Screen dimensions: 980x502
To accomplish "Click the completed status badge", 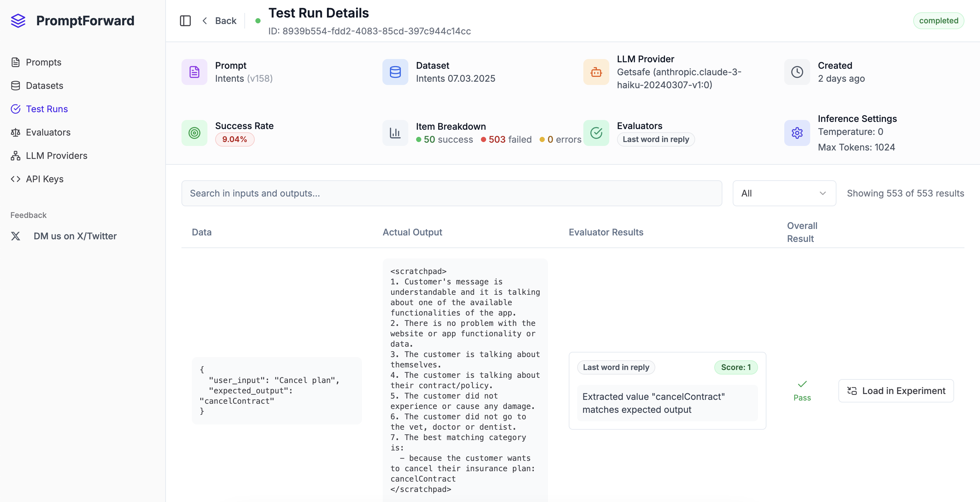I will point(939,20).
